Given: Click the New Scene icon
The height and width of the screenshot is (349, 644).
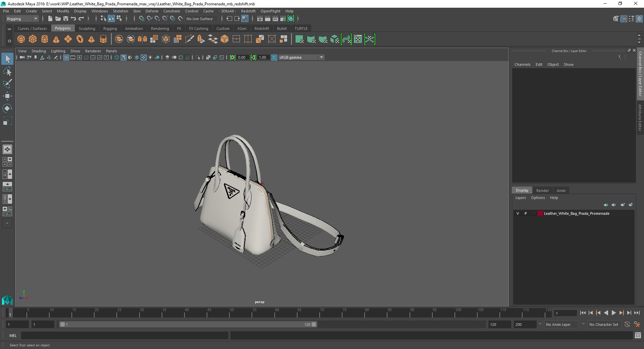Looking at the screenshot, I should [x=50, y=19].
